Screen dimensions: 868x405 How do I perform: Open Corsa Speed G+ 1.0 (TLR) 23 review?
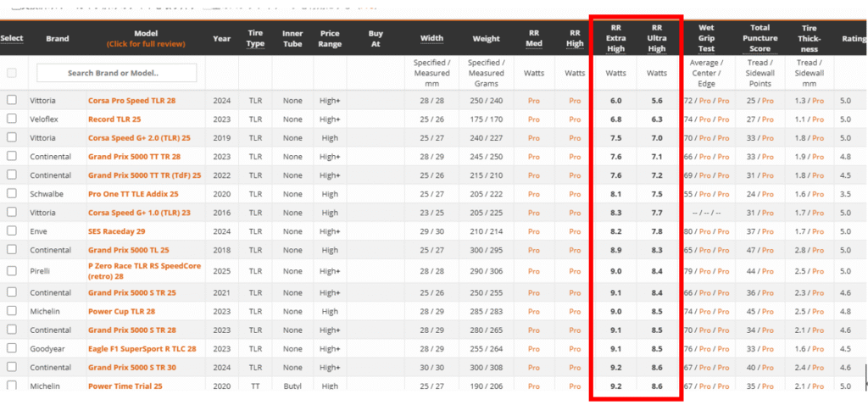(x=138, y=213)
